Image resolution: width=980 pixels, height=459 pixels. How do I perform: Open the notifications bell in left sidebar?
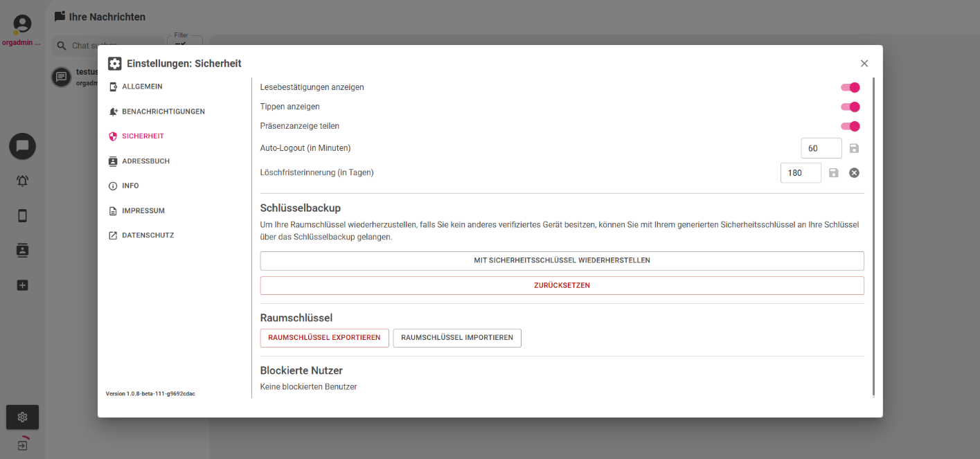click(x=22, y=181)
